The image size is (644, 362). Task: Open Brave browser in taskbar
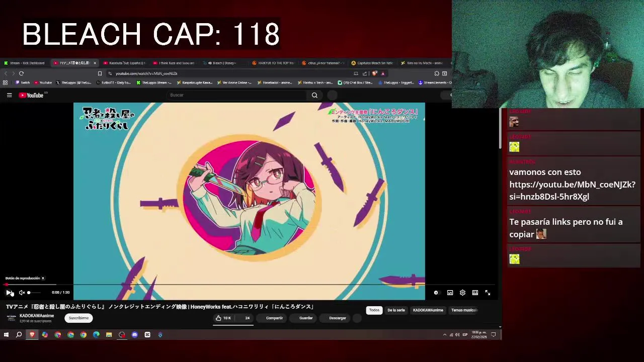pos(32,335)
